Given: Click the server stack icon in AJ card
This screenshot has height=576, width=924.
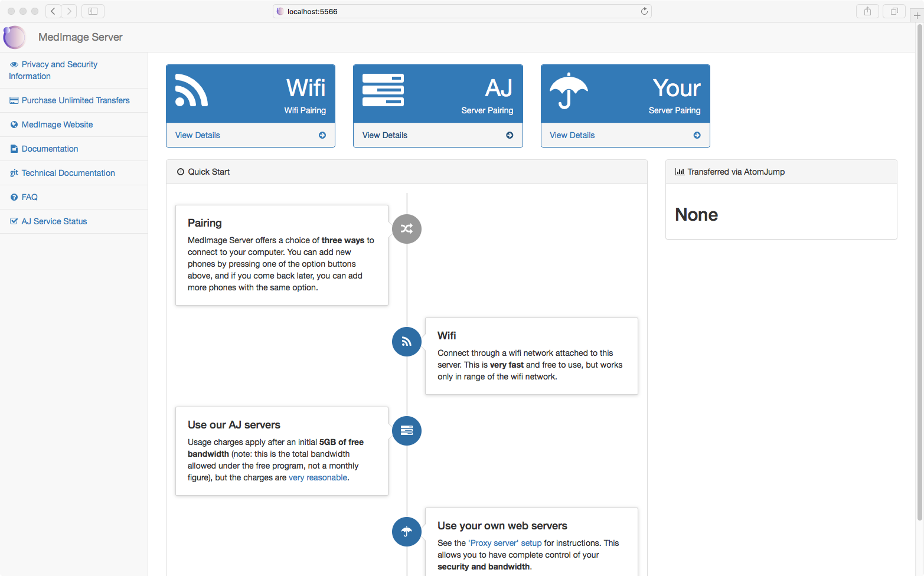Looking at the screenshot, I should (x=383, y=90).
